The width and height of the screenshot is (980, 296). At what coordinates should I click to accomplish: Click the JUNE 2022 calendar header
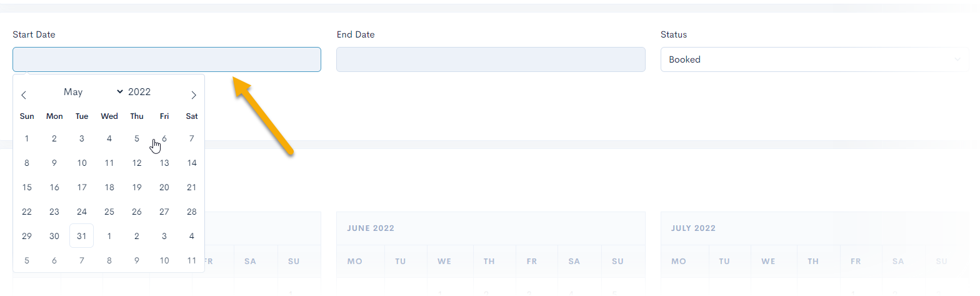tap(371, 228)
